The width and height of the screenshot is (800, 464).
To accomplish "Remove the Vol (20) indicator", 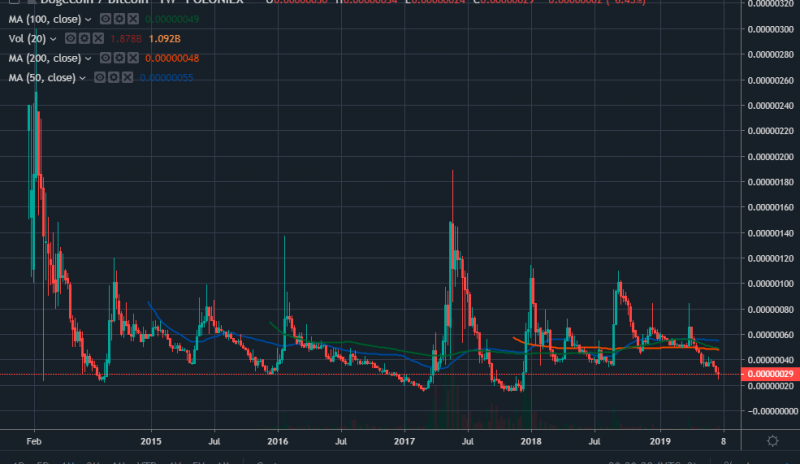I will pos(98,38).
